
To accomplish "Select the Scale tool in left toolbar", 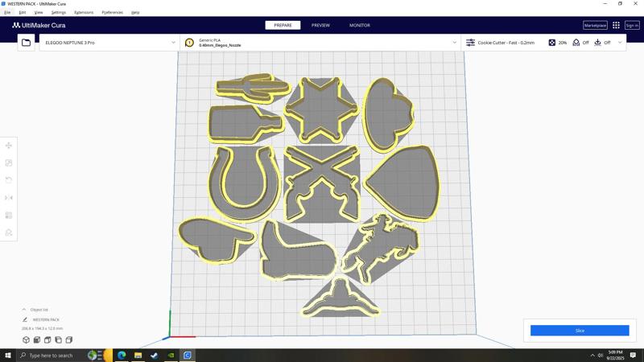I will pos(9,163).
